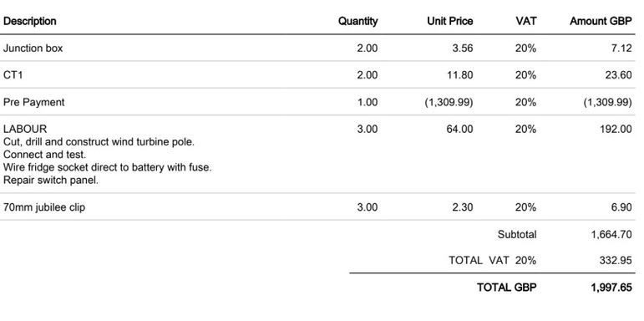
Task: Click the TOTAL GBP label
Action: (x=507, y=288)
